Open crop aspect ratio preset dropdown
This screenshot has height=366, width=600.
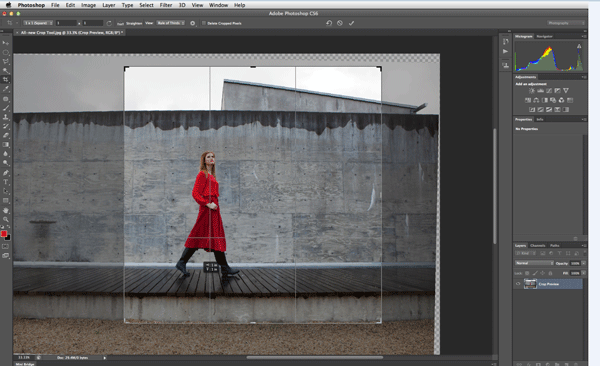click(38, 23)
